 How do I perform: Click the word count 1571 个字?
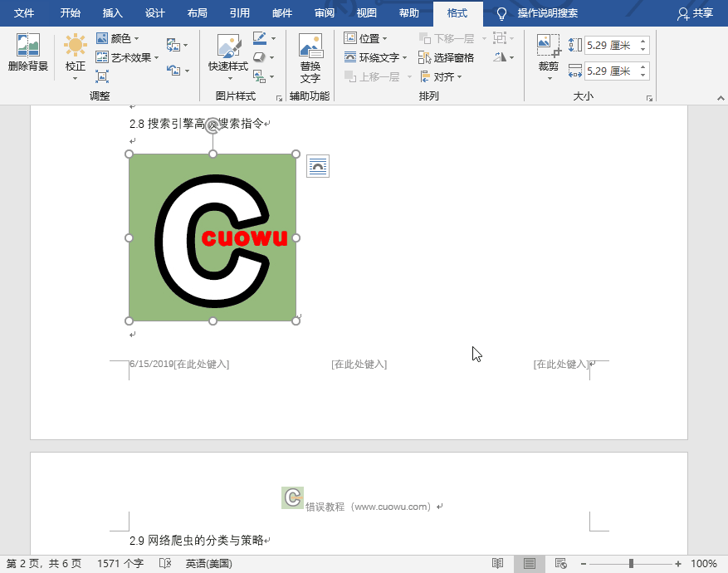pos(120,564)
